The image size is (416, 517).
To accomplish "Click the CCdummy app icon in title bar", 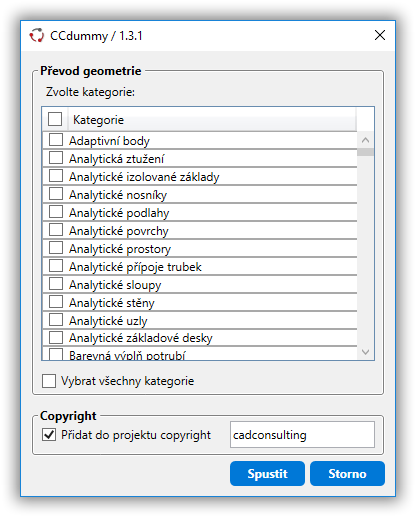I will (37, 35).
